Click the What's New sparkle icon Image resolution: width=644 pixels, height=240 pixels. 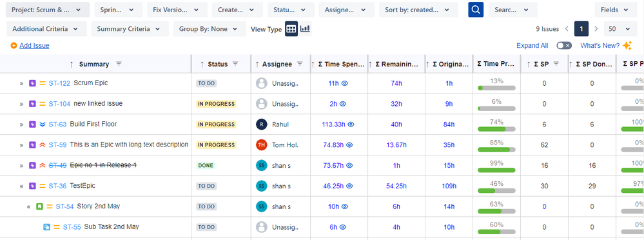click(x=627, y=46)
